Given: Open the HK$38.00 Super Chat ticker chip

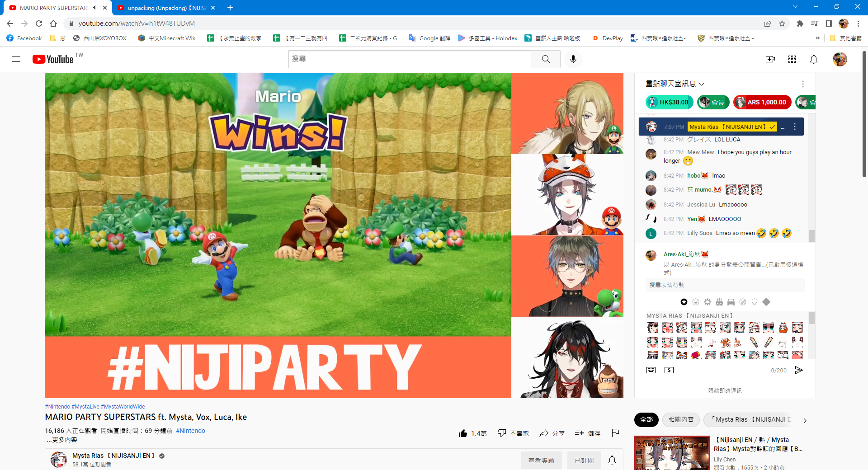Looking at the screenshot, I should 669,102.
